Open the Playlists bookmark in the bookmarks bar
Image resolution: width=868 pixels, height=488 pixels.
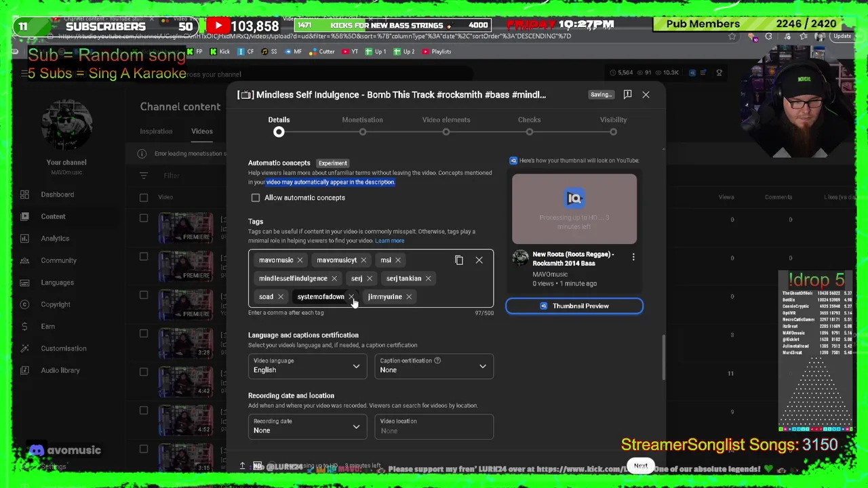coord(437,52)
